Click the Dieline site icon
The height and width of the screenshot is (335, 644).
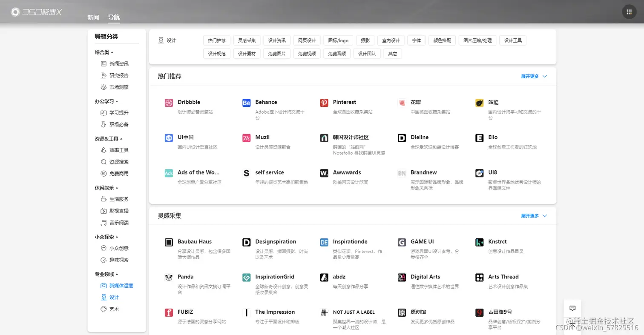click(402, 138)
